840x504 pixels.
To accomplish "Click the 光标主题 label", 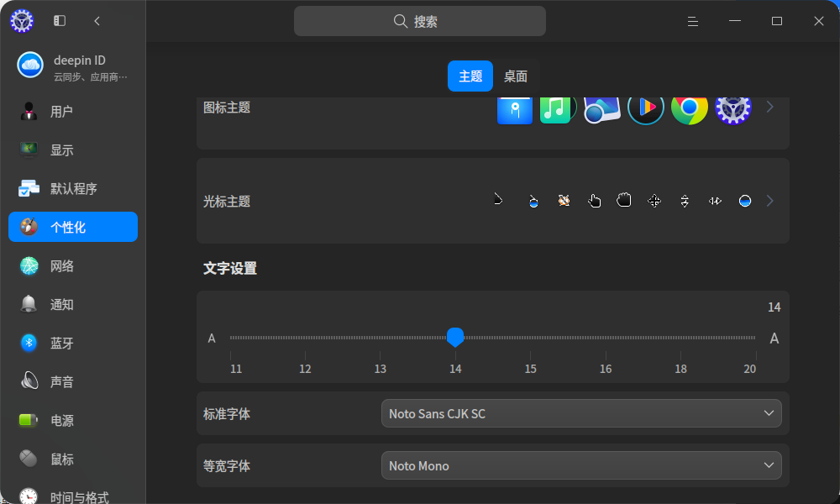I will [227, 202].
